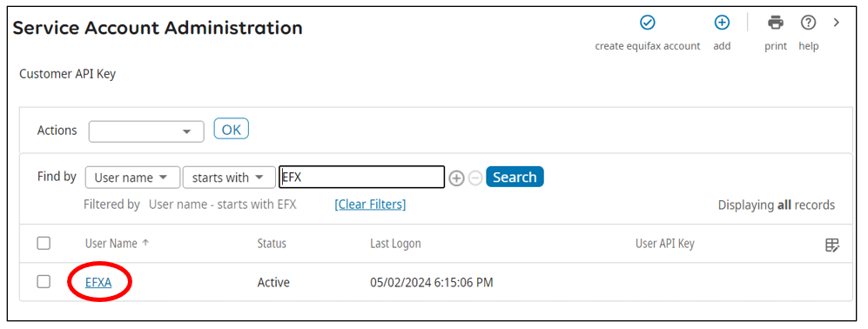Add a filter row with plus icon
The image size is (868, 329).
click(x=456, y=178)
